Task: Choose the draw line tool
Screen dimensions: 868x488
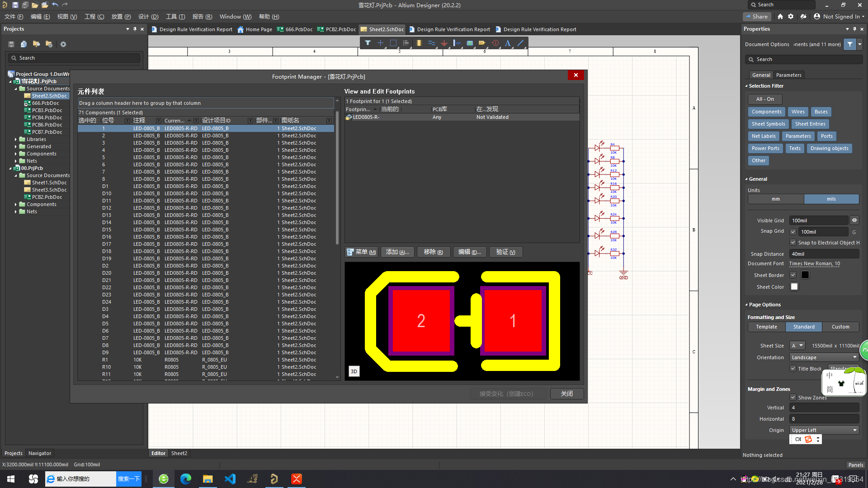Action: point(520,43)
